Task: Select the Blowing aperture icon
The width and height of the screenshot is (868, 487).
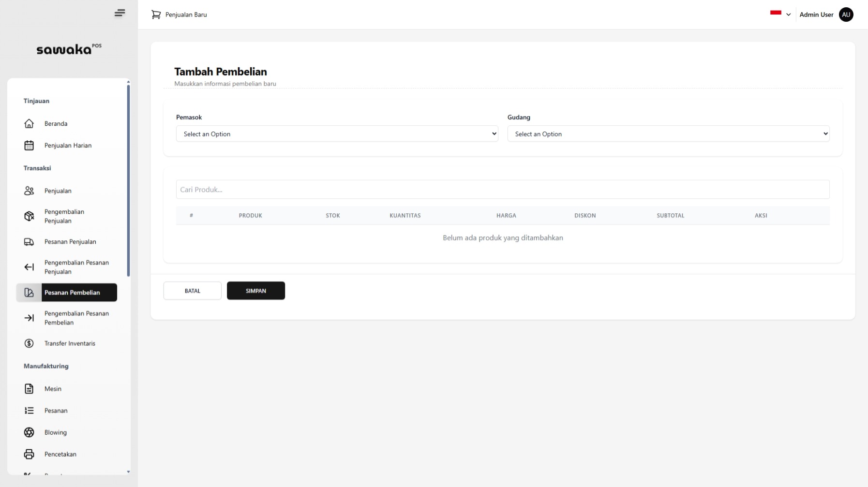Action: 29,432
